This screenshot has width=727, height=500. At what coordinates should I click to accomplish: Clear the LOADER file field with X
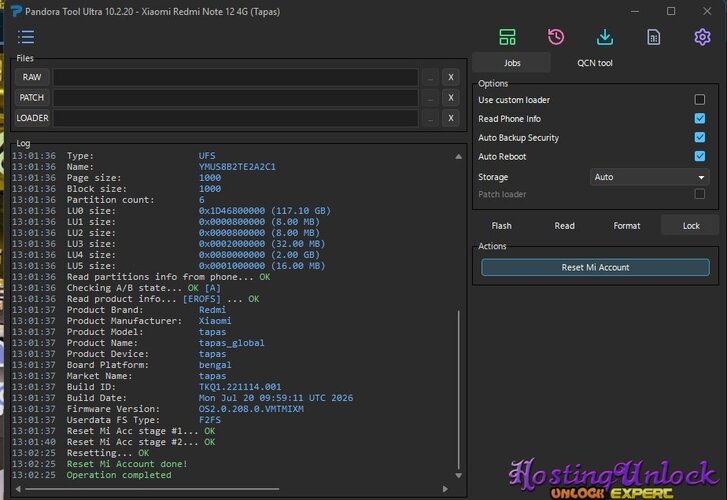tap(451, 118)
